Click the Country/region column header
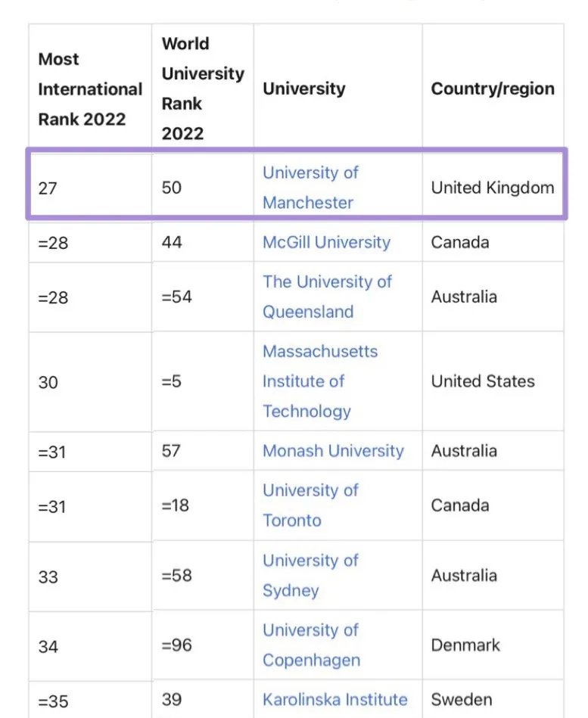Screen dimensions: 588x718 (x=493, y=89)
